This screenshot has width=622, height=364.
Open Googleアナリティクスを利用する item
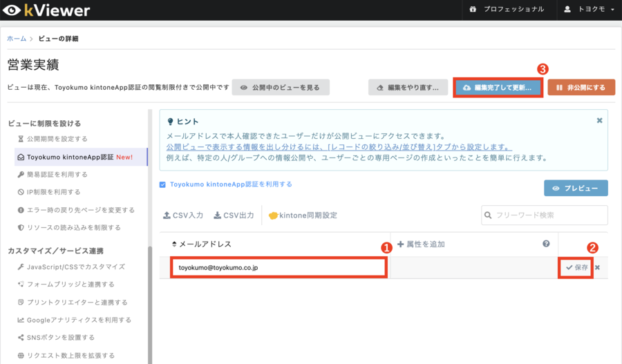tap(74, 320)
